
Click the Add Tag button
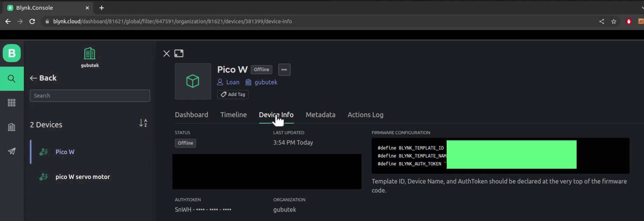coord(233,95)
